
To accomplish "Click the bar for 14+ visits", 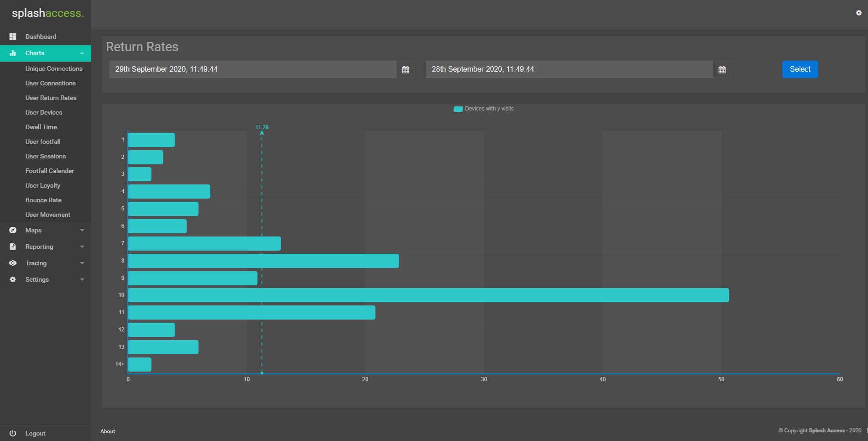I will [140, 364].
